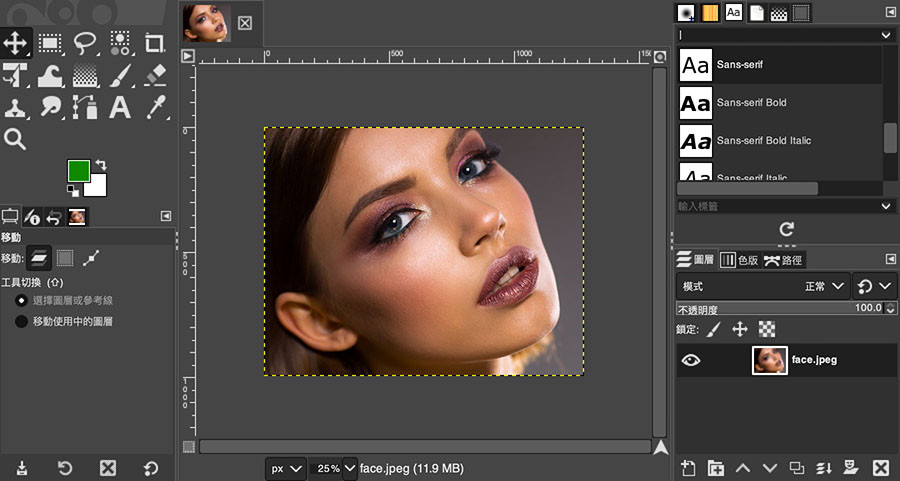Set Move tool to affect paths

coord(91,258)
